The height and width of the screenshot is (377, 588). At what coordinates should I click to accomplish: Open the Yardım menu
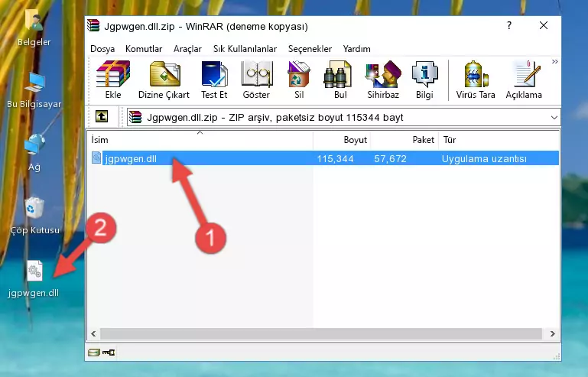356,49
